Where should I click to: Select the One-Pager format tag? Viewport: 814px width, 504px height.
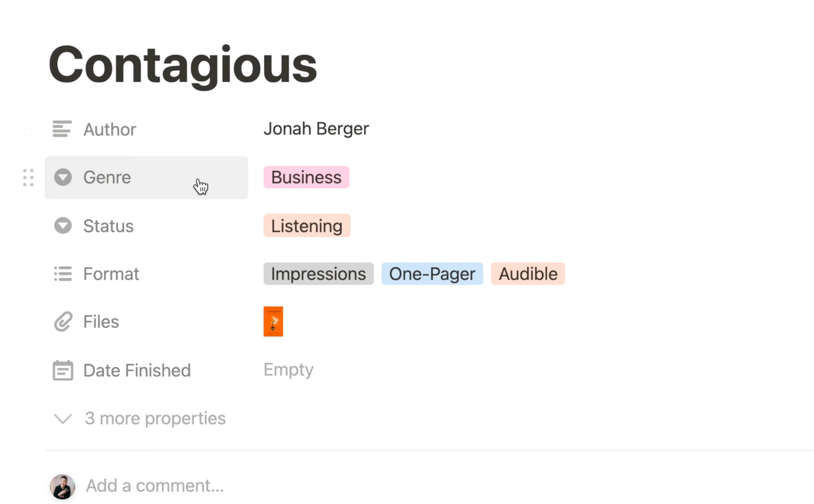point(432,274)
